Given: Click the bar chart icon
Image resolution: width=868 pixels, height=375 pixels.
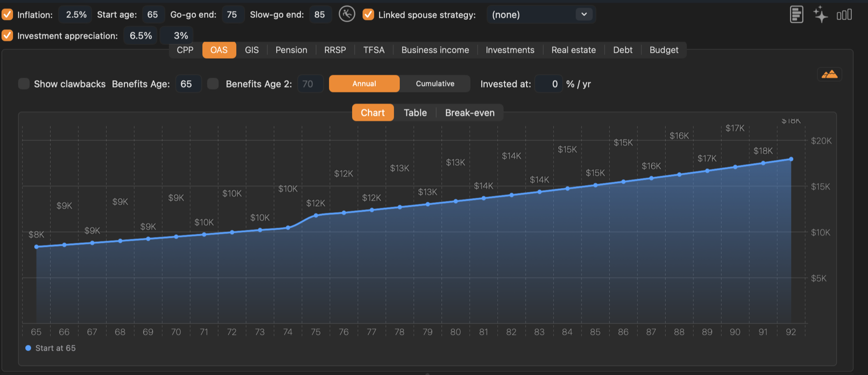Looking at the screenshot, I should tap(844, 15).
